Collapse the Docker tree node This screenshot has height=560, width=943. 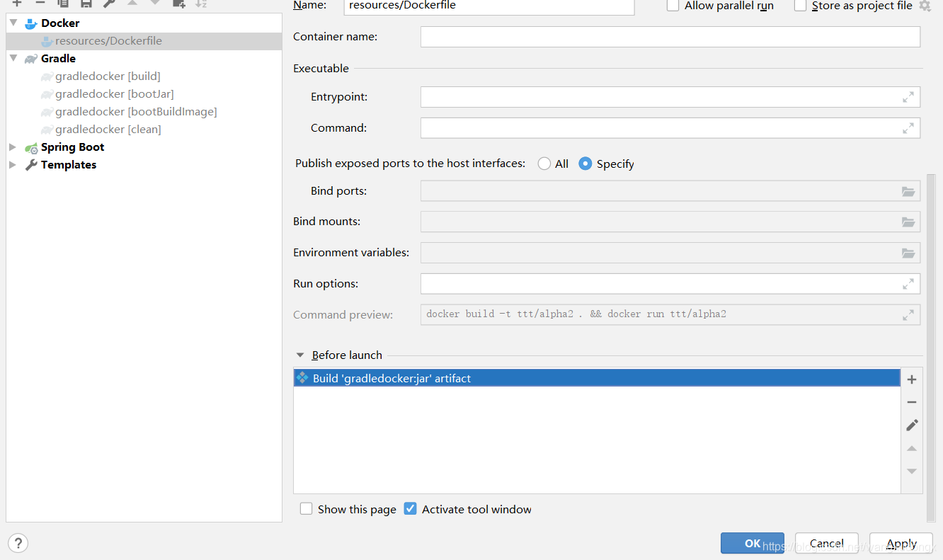point(13,23)
